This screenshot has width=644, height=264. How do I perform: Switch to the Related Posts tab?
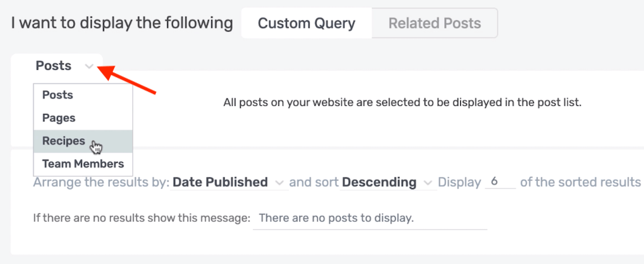coord(435,23)
